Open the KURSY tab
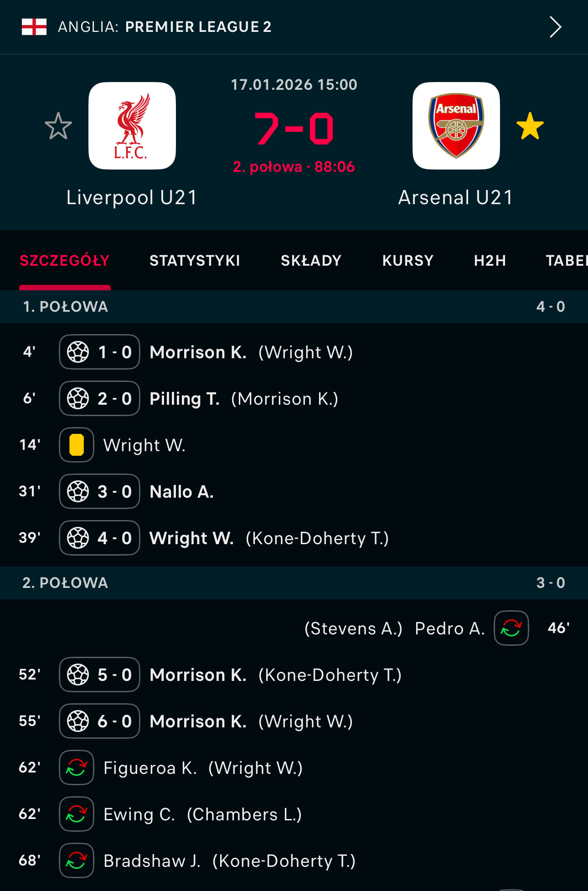 pos(407,261)
